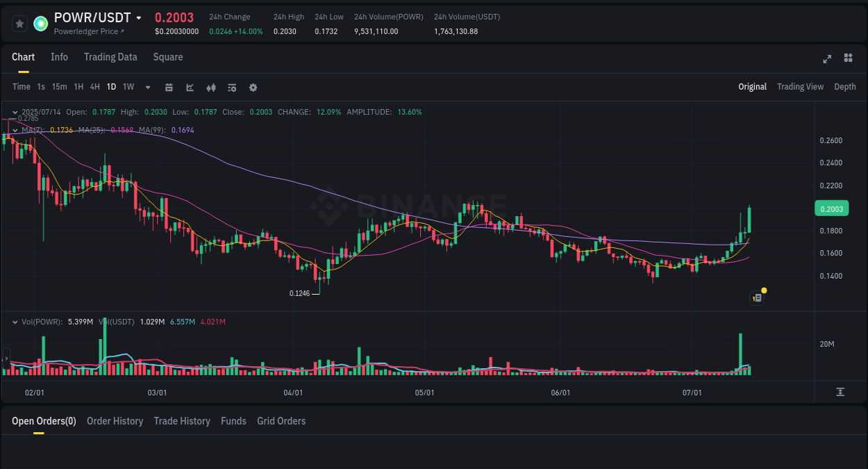Switch chart to Trading View mode
The width and height of the screenshot is (868, 469).
click(800, 87)
